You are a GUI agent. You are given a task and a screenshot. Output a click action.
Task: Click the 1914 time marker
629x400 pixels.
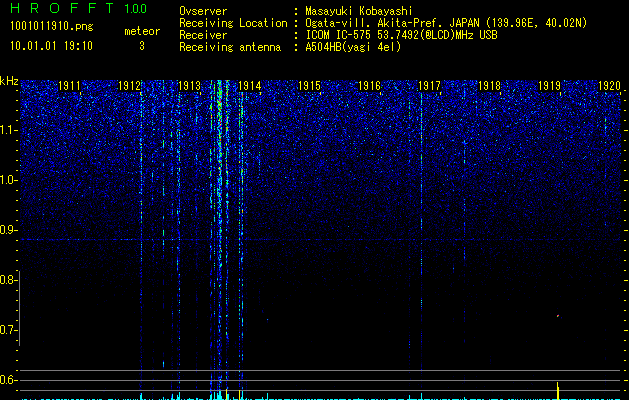point(250,86)
